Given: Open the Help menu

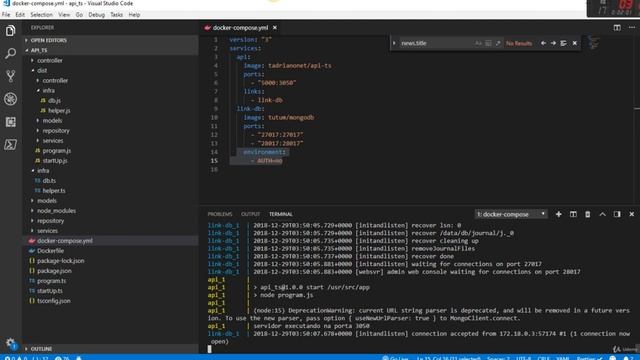Looking at the screenshot, I should click(x=134, y=15).
